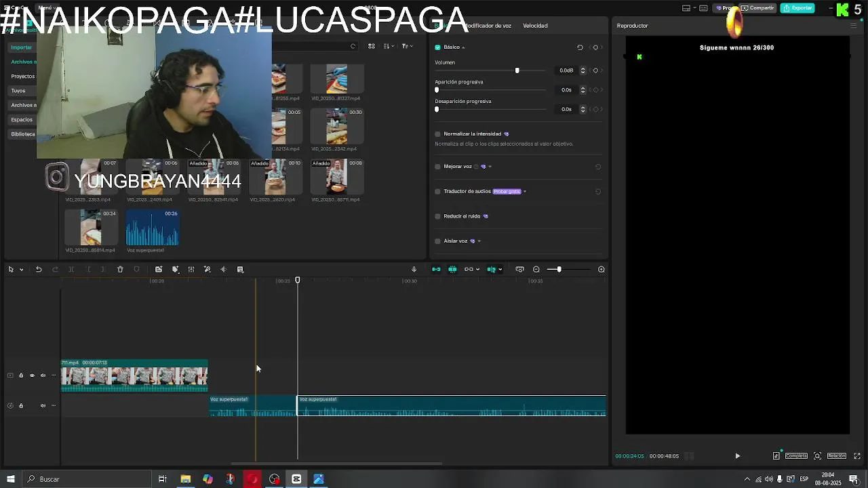Enable the Reducir el ruido checkbox
Viewport: 868px width, 488px height.
click(437, 216)
